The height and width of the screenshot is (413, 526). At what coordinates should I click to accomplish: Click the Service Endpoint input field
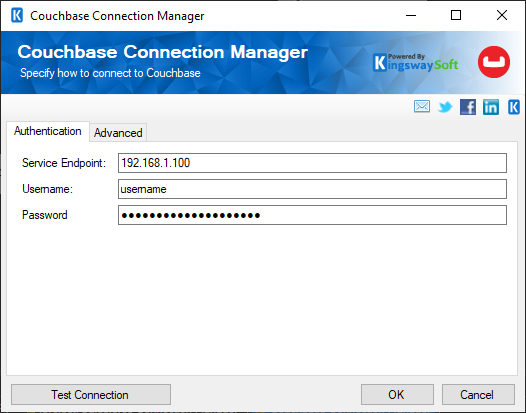coord(312,163)
